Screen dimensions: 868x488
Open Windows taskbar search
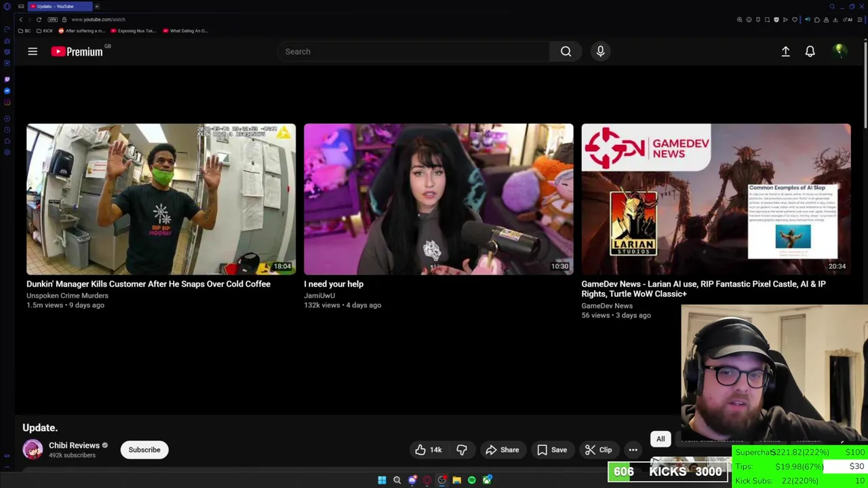tap(397, 480)
